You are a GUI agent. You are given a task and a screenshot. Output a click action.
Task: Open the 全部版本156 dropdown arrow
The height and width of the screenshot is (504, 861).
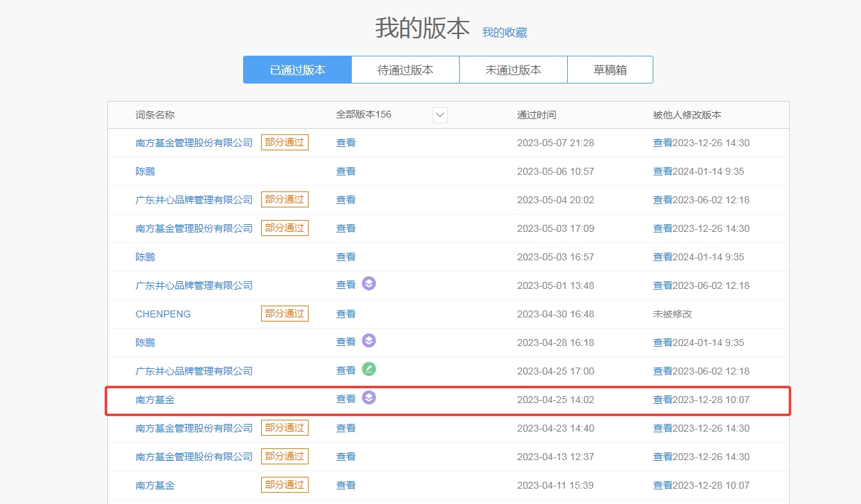440,115
